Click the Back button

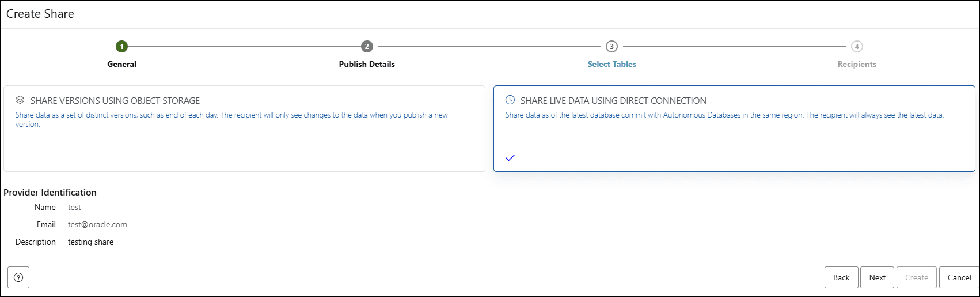point(841,277)
